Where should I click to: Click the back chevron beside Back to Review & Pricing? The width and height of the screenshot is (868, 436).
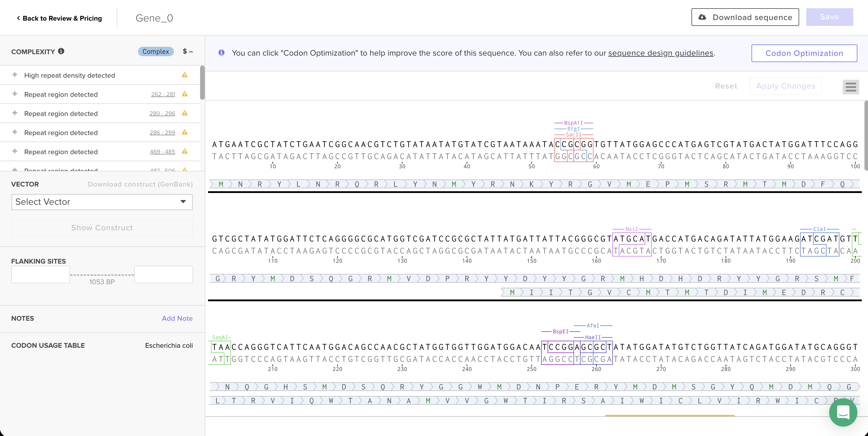[18, 18]
